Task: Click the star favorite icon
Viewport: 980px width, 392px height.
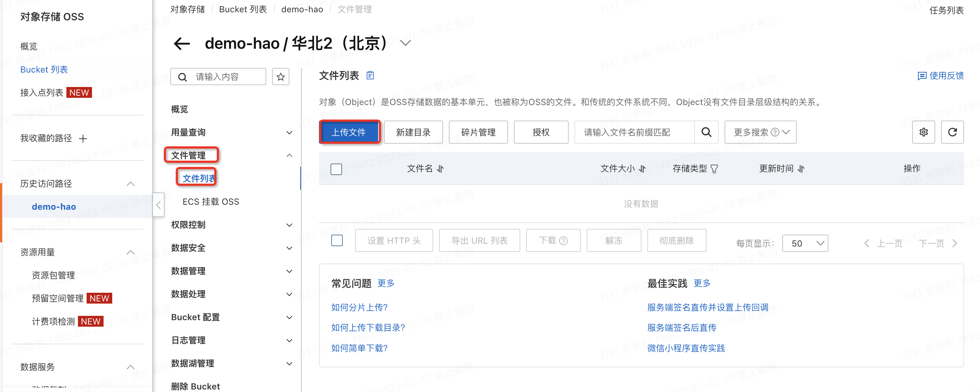Action: [x=280, y=77]
